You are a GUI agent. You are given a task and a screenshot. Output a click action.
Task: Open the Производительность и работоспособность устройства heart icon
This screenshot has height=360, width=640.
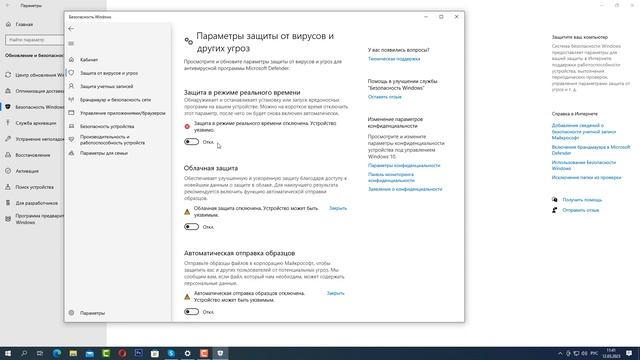click(x=71, y=140)
